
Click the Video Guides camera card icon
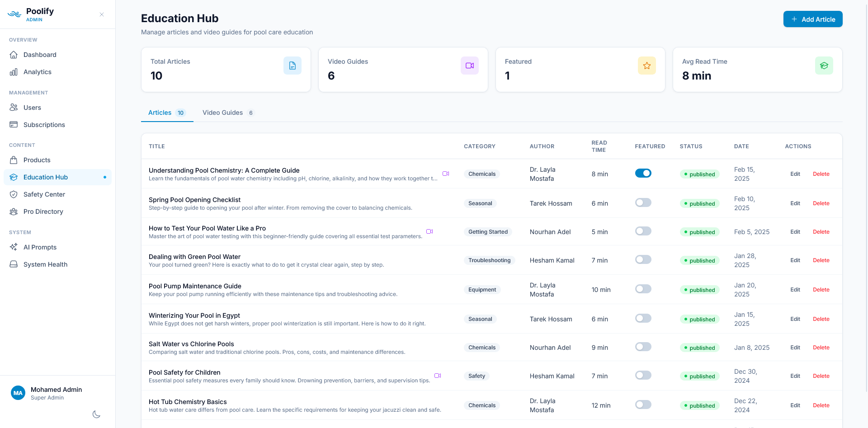tap(470, 66)
